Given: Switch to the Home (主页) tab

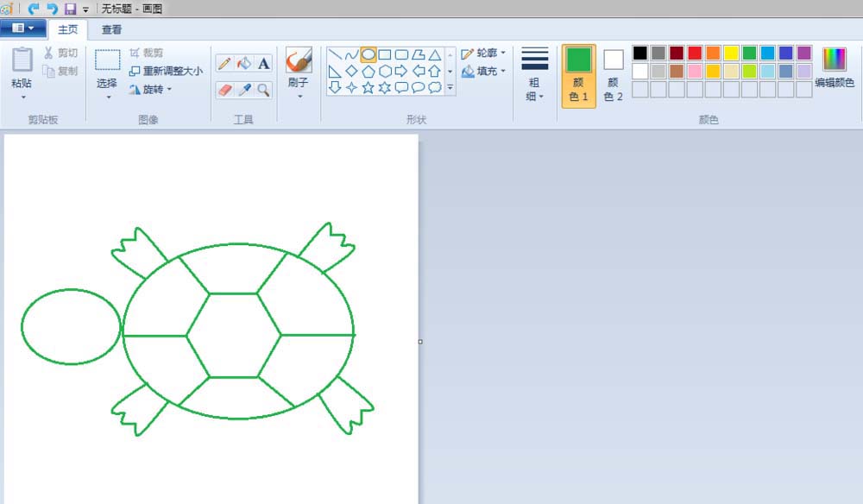Looking at the screenshot, I should tap(67, 29).
